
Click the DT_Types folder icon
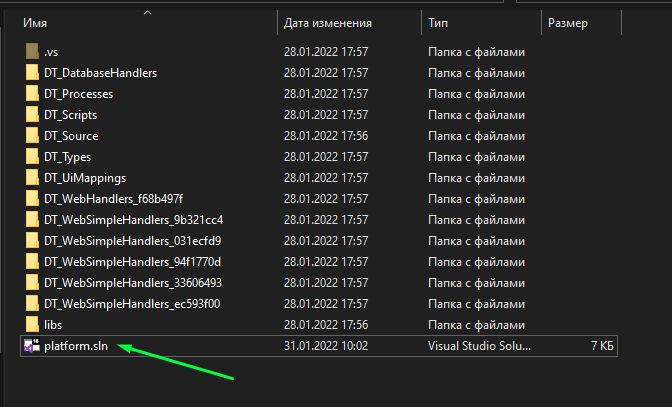(x=32, y=157)
